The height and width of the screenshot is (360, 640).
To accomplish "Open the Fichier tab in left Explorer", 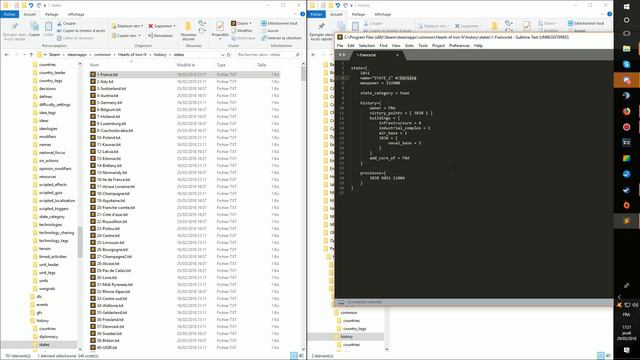I will (9, 14).
